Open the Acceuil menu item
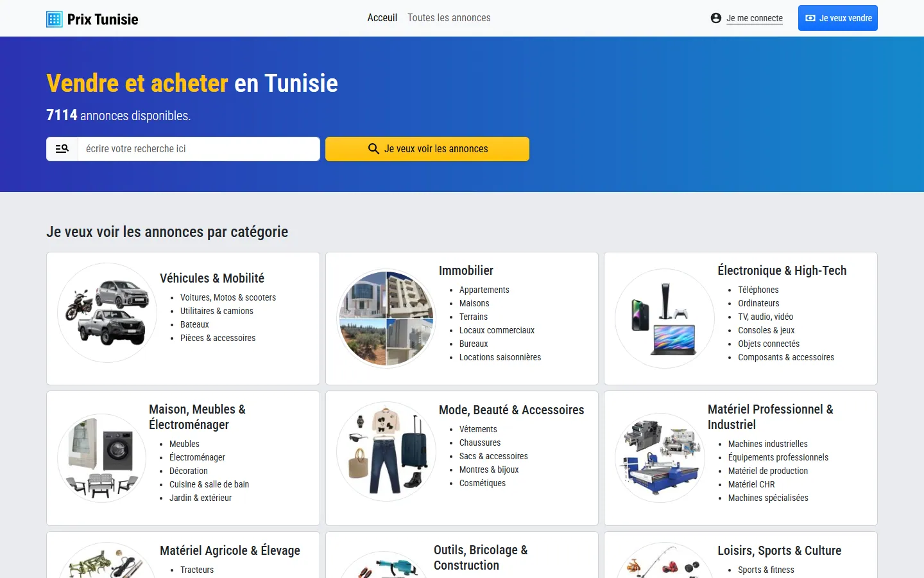The width and height of the screenshot is (924, 578). (x=382, y=18)
